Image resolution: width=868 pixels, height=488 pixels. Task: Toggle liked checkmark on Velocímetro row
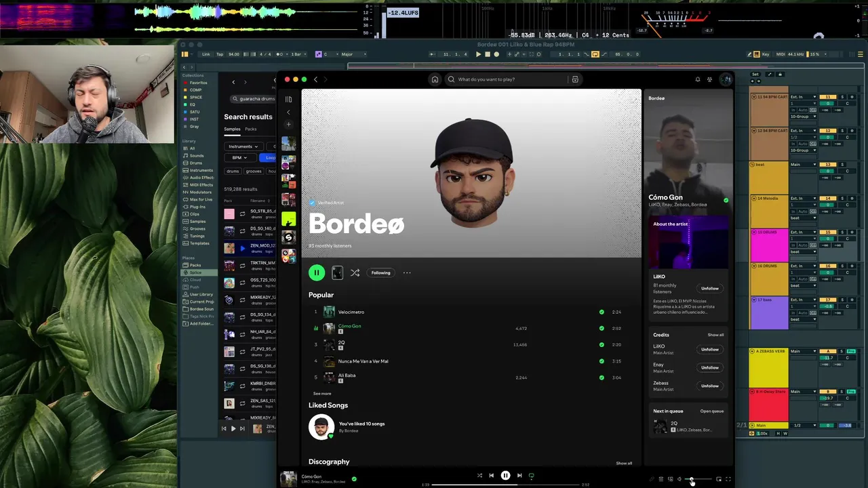point(601,312)
